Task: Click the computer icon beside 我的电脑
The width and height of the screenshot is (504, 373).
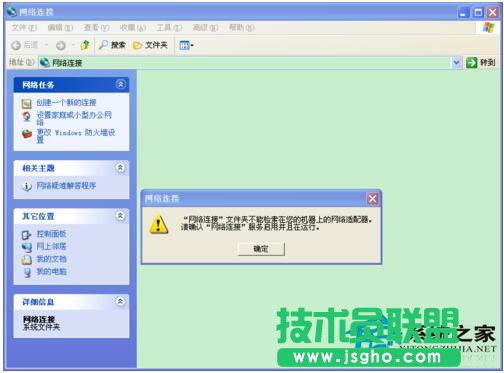Action: 27,272
